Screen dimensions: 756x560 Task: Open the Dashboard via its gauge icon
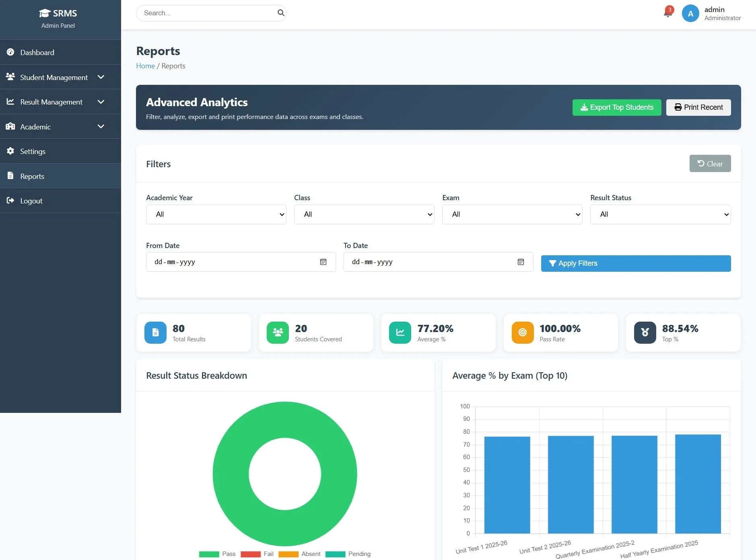point(11,52)
